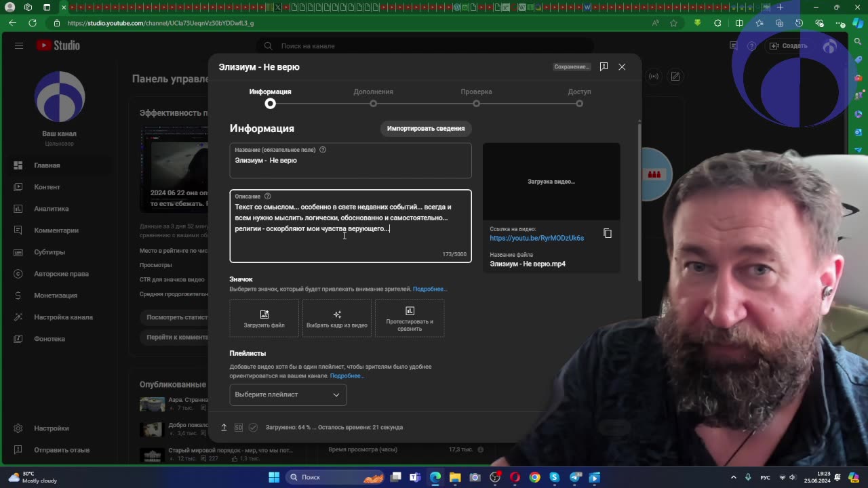868x488 pixels.
Task: Click the SD processing status icon
Action: [239, 427]
